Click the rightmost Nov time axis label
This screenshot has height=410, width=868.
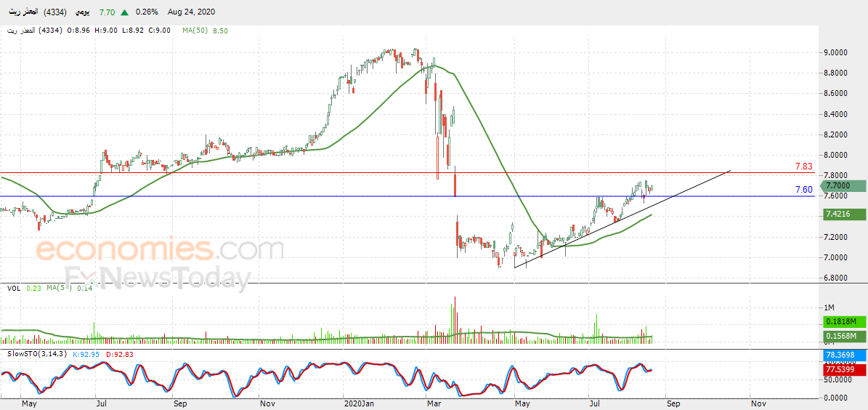pyautogui.click(x=758, y=405)
